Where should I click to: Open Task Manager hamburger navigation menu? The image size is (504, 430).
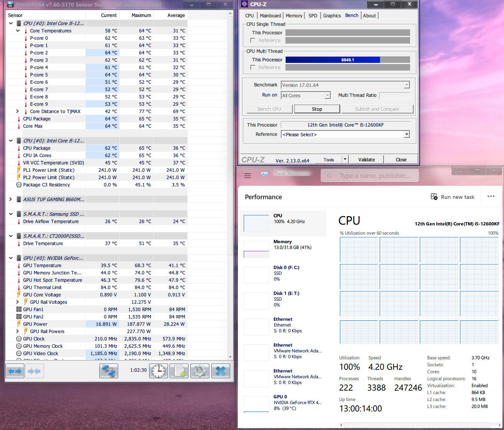(248, 176)
